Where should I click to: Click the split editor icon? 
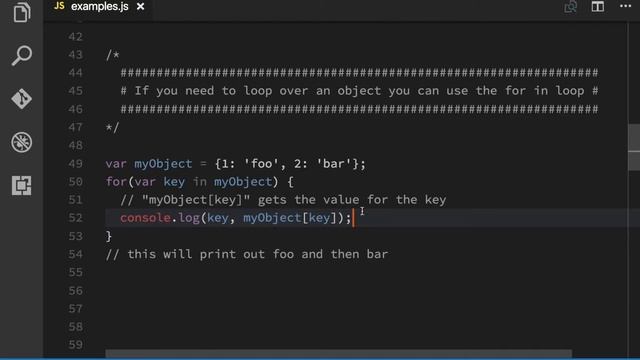[598, 7]
